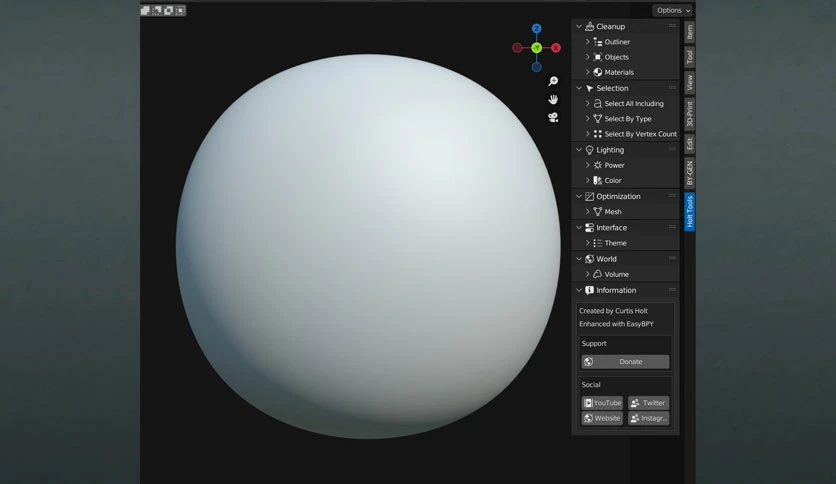Click the Information panel drag grip
This screenshot has height=484, width=836.
[x=672, y=289]
